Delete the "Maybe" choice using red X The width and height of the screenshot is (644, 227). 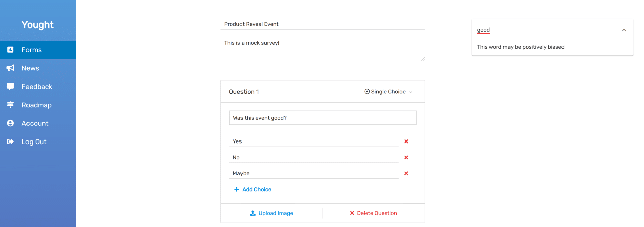click(406, 173)
